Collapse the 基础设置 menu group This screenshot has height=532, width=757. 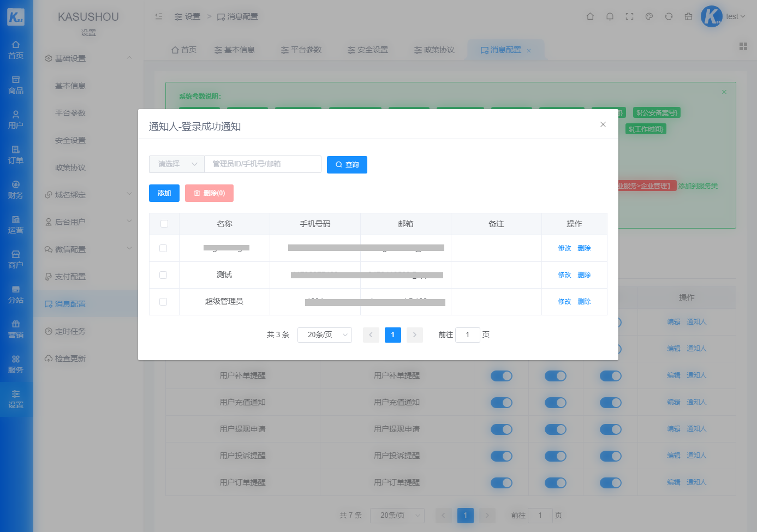click(88, 58)
